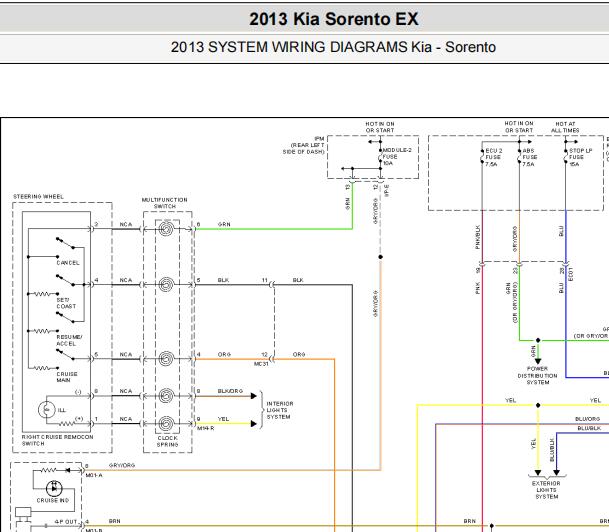Click the SET/COAST label
Screen dimensions: 609x532
coord(66,303)
